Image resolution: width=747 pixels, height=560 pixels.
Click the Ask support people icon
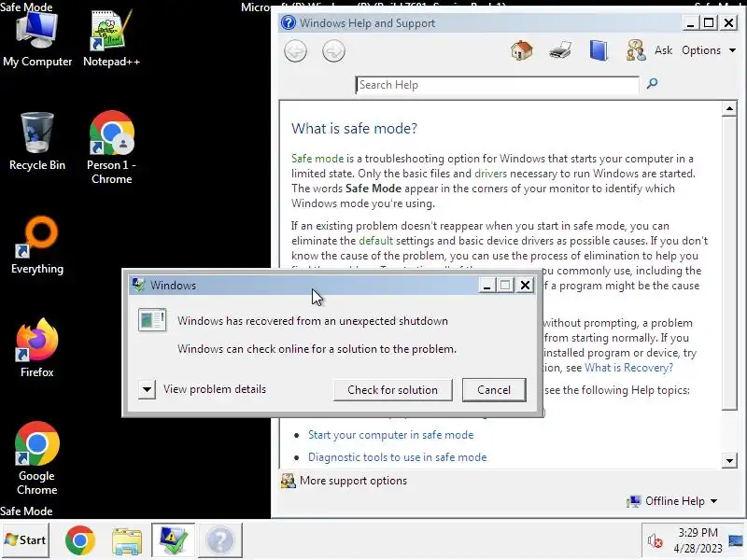(x=636, y=50)
